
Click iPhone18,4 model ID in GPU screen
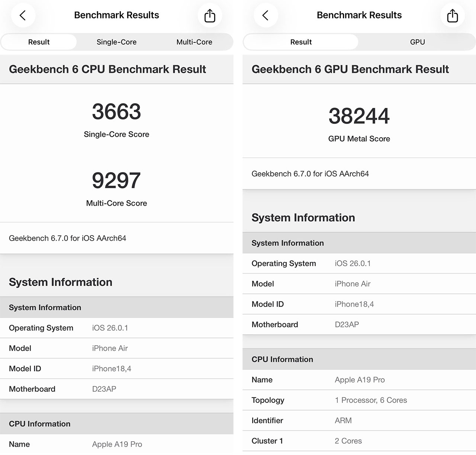(354, 304)
